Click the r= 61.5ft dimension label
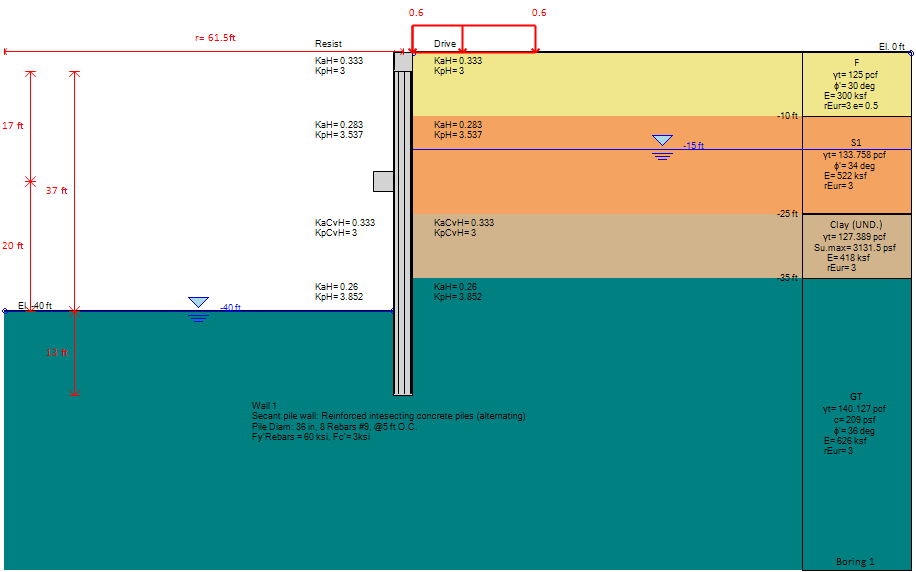This screenshot has height=572, width=916. 215,38
